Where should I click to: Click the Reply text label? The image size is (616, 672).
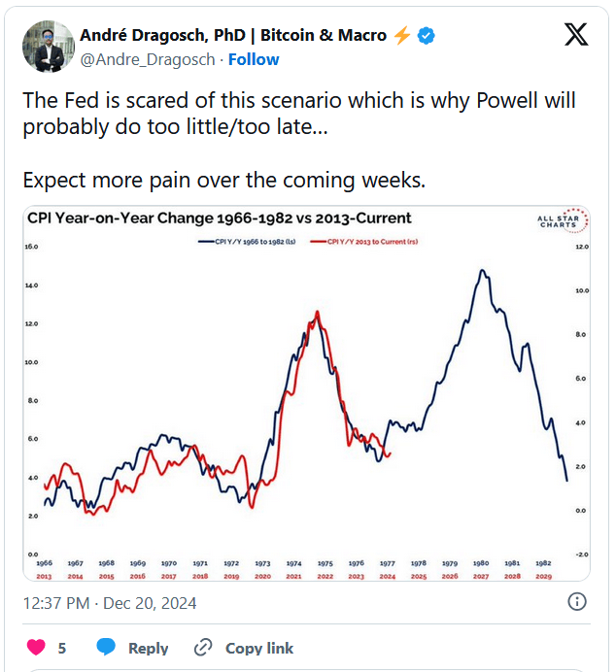pyautogui.click(x=148, y=649)
